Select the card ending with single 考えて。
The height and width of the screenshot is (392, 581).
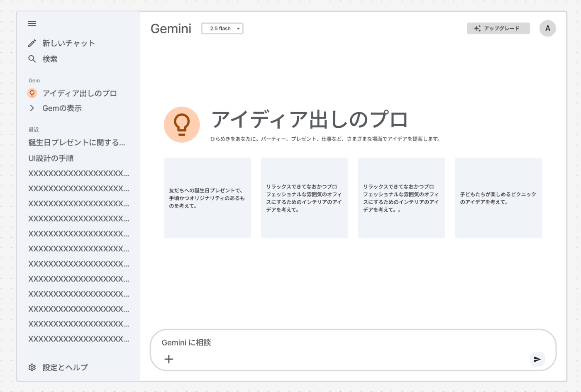(x=305, y=198)
